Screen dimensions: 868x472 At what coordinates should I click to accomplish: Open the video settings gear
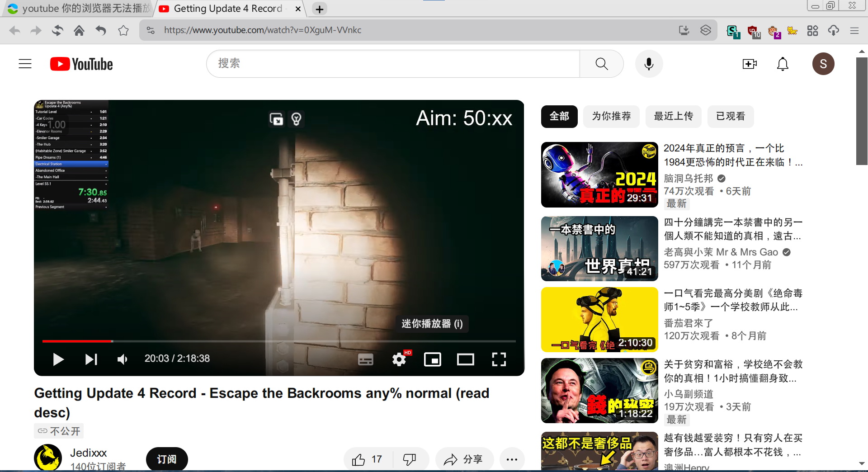pyautogui.click(x=399, y=359)
